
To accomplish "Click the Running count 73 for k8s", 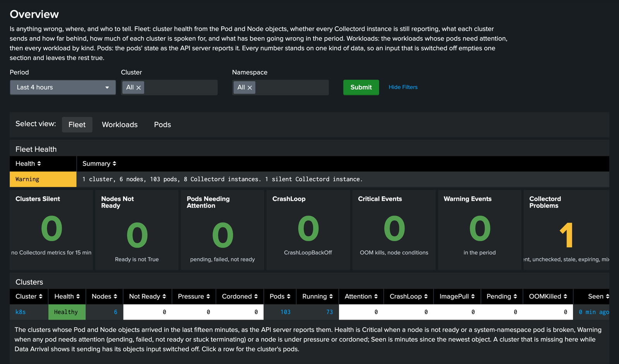I will point(330,312).
